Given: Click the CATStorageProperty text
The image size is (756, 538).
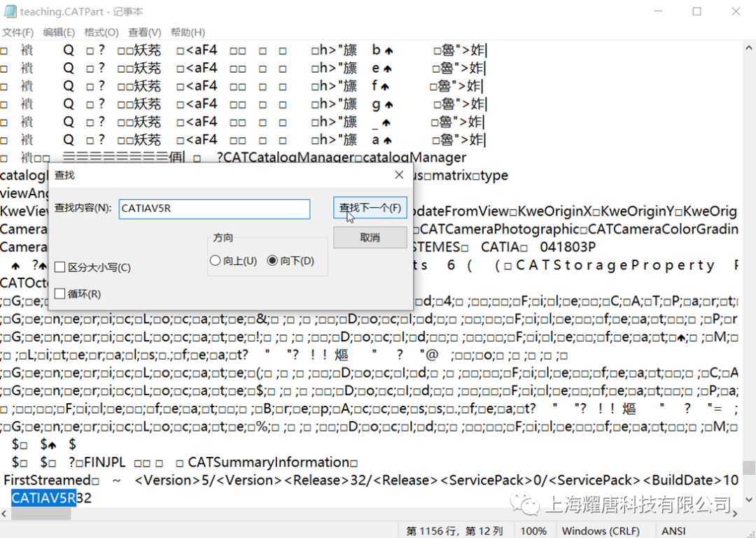Looking at the screenshot, I should (x=615, y=265).
